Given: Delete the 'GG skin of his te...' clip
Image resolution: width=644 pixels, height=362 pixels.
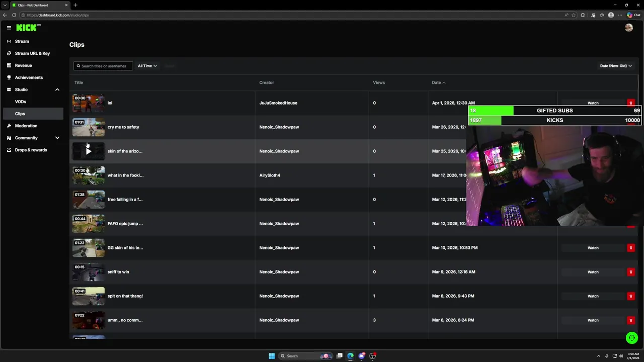Looking at the screenshot, I should click(630, 248).
